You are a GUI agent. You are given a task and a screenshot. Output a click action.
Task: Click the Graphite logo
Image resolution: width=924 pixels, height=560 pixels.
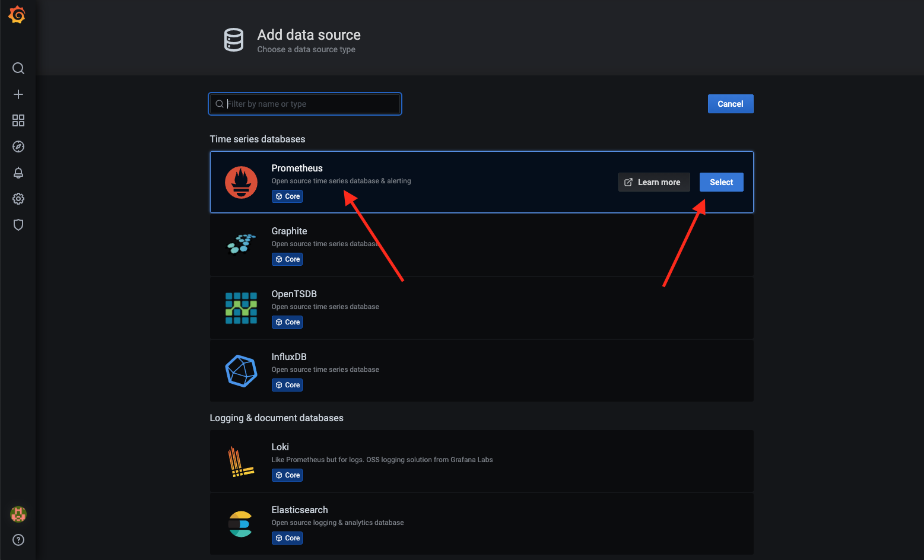click(241, 244)
